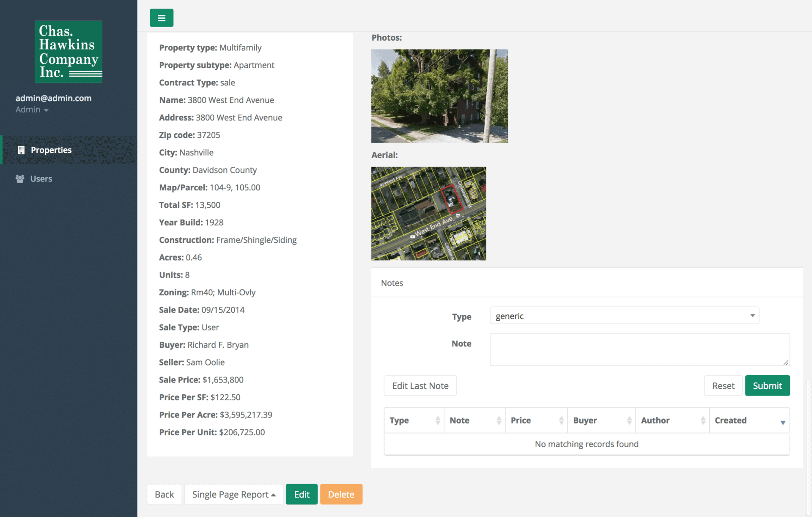Viewport: 812px width, 517px height.
Task: Open the Single Page Report dropdown
Action: point(233,494)
